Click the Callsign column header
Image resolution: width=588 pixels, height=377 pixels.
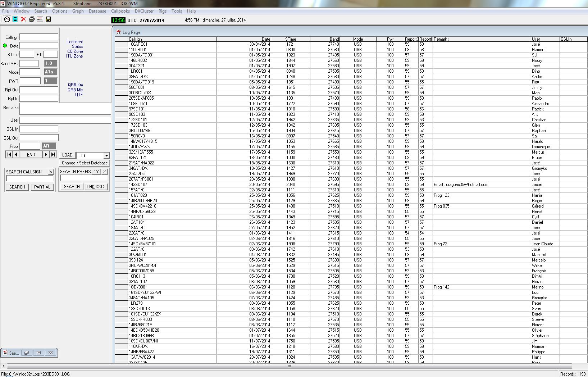tap(172, 39)
